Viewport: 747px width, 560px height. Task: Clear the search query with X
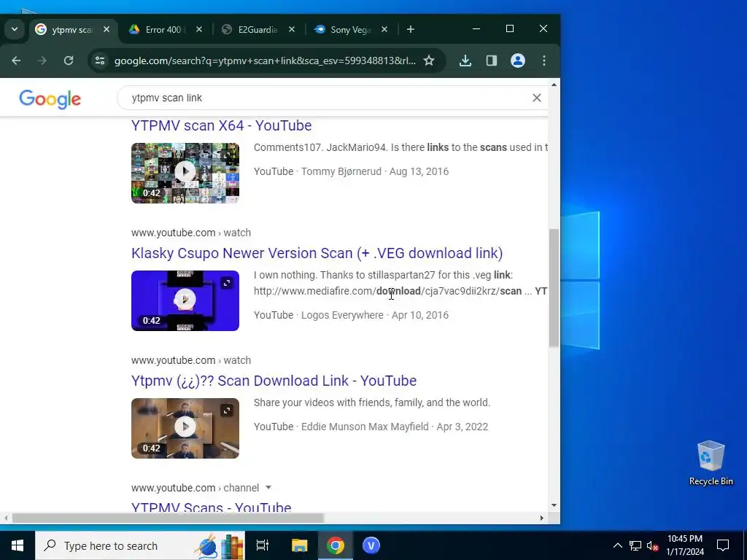click(536, 98)
